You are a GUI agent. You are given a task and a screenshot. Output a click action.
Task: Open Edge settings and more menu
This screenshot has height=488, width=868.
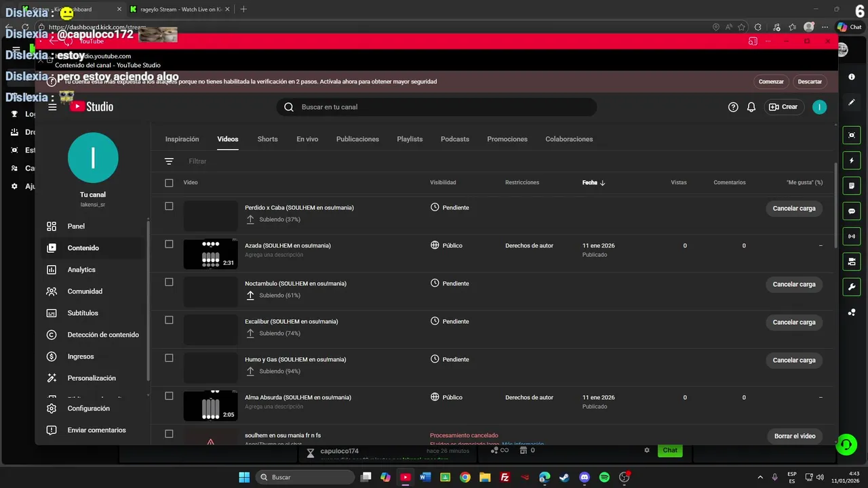tap(826, 27)
